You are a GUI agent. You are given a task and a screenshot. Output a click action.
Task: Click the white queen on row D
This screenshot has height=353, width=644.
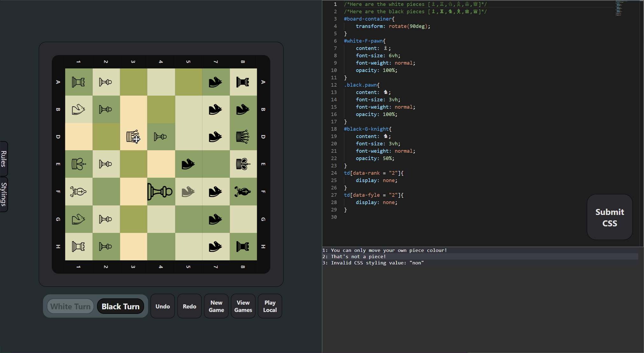click(x=133, y=137)
